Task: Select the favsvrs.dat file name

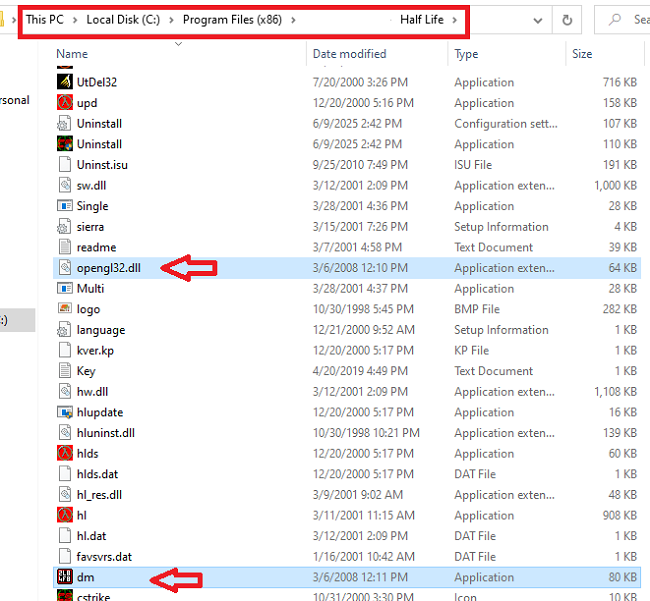Action: pos(104,557)
